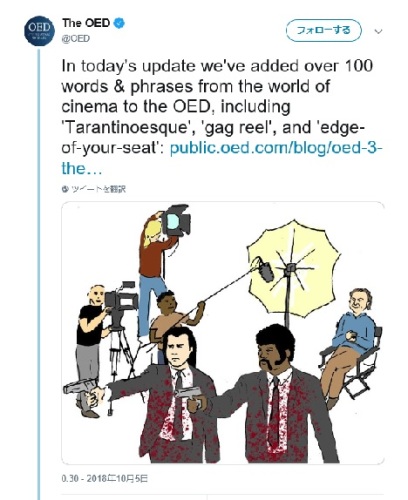The height and width of the screenshot is (500, 408).
Task: Click the studio spotlight held by woman
Action: [175, 220]
